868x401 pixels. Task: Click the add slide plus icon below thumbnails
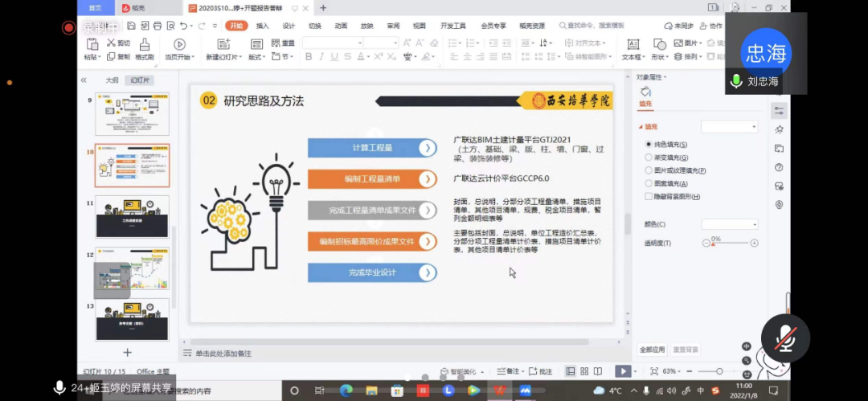pyautogui.click(x=127, y=352)
